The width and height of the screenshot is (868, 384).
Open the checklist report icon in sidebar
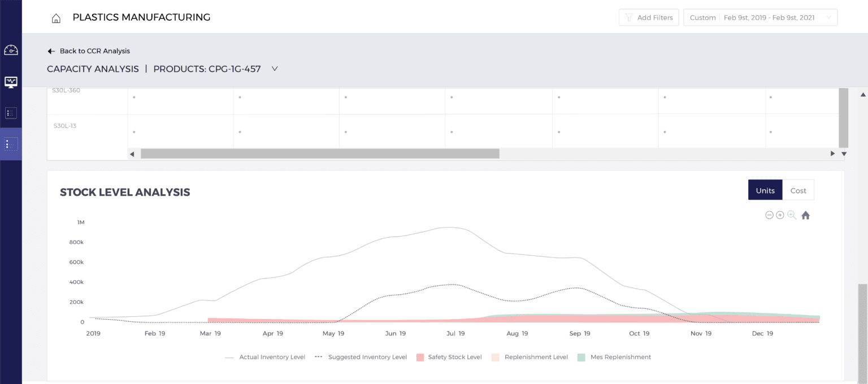point(11,113)
